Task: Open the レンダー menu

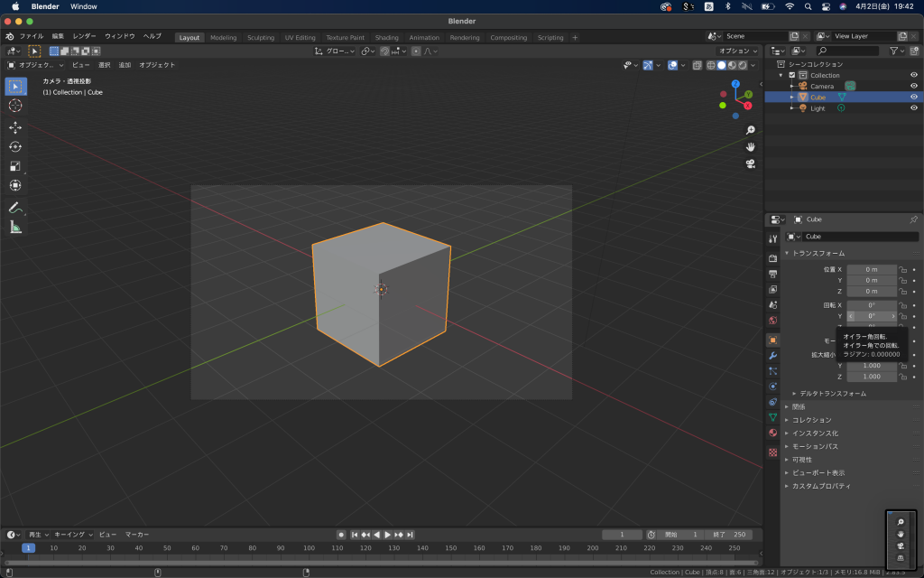Action: click(x=84, y=36)
